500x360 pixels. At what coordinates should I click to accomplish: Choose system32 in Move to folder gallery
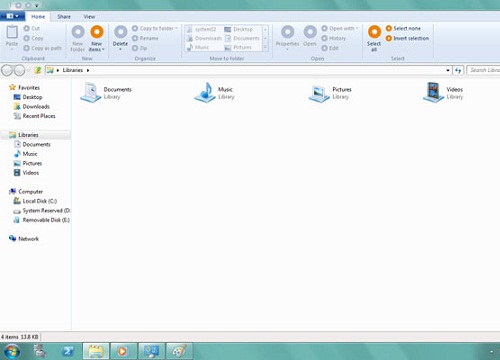coord(202,29)
